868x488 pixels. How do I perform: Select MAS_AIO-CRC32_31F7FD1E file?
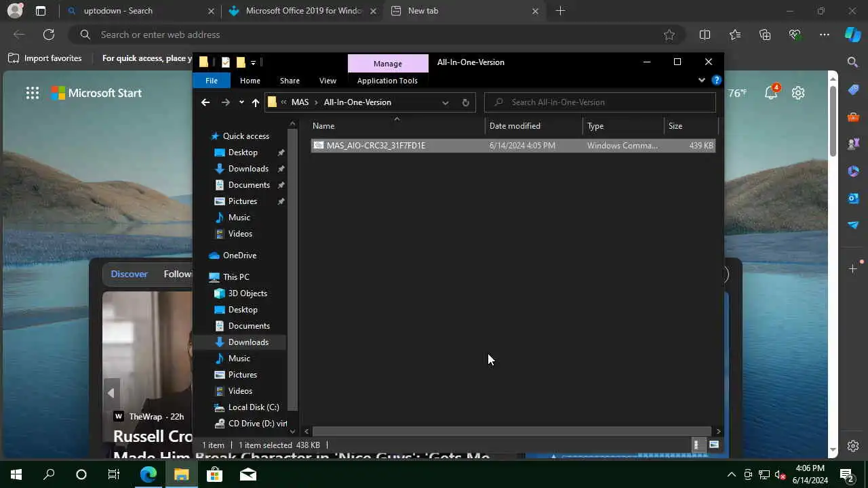513,146
